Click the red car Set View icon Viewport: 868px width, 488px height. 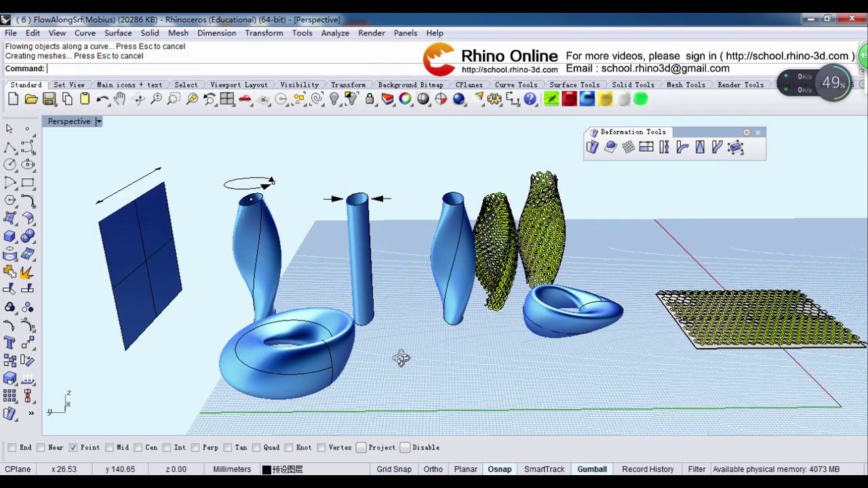245,100
